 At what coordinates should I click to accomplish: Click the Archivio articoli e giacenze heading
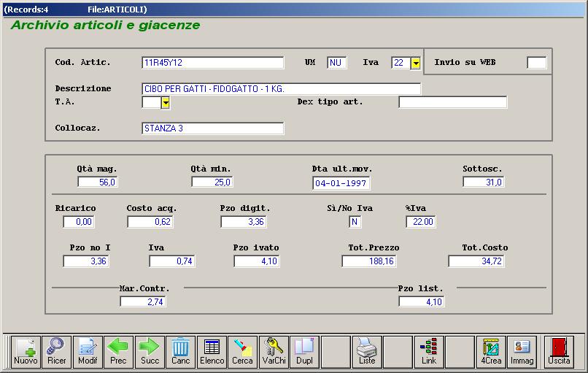click(105, 25)
